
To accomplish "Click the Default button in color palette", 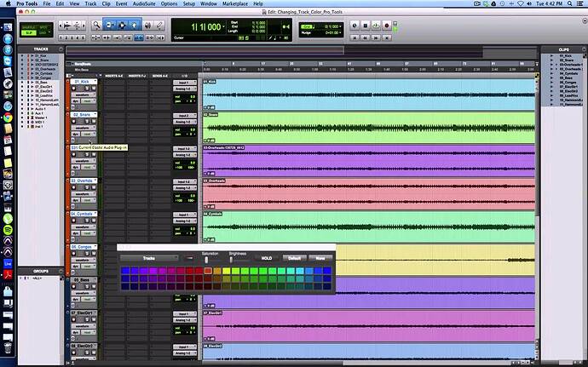I will (294, 258).
